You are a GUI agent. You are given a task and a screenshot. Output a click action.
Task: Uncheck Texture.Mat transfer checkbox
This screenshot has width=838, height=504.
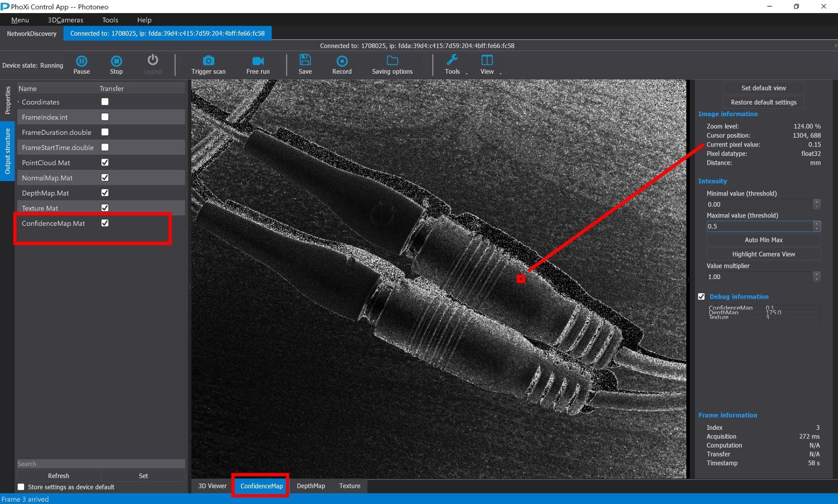coord(105,208)
